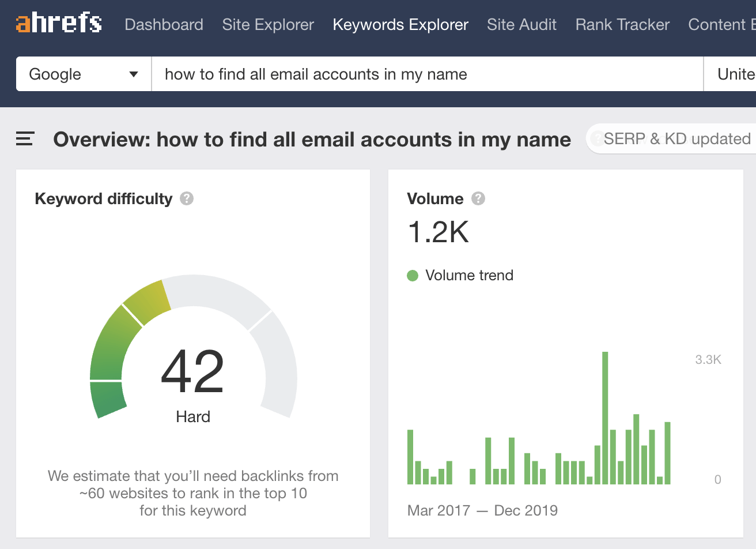Click the ahrefs logo

(59, 24)
